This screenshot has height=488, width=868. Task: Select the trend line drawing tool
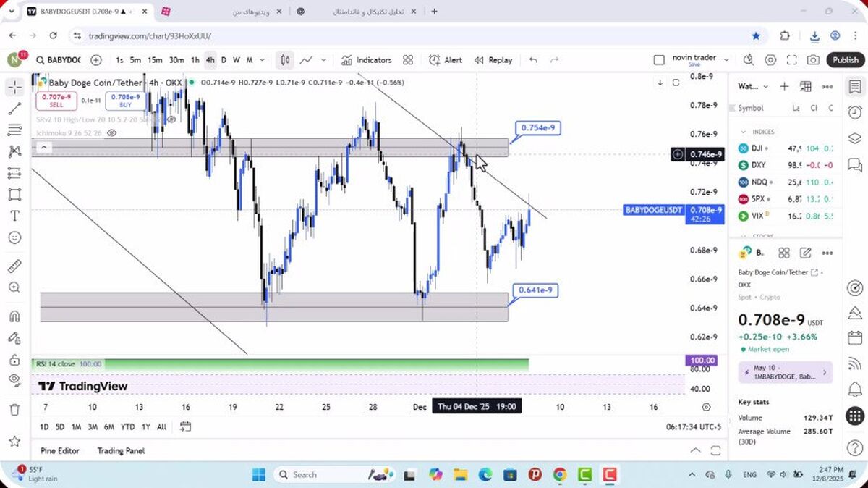(14, 109)
